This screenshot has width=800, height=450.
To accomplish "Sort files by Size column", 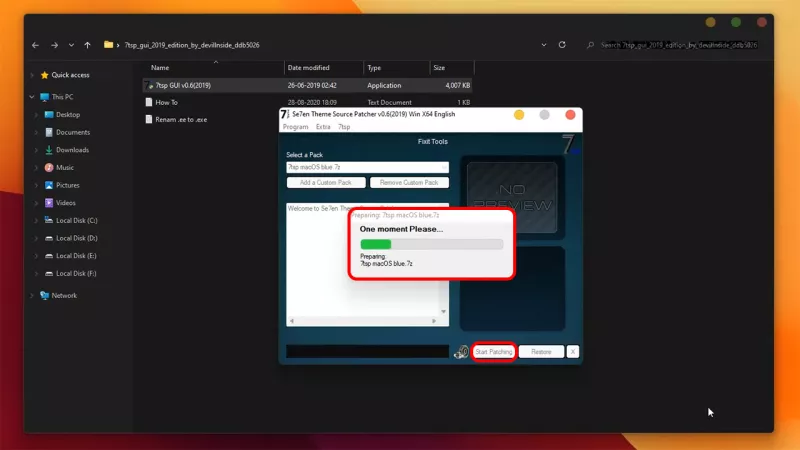I will 439,67.
